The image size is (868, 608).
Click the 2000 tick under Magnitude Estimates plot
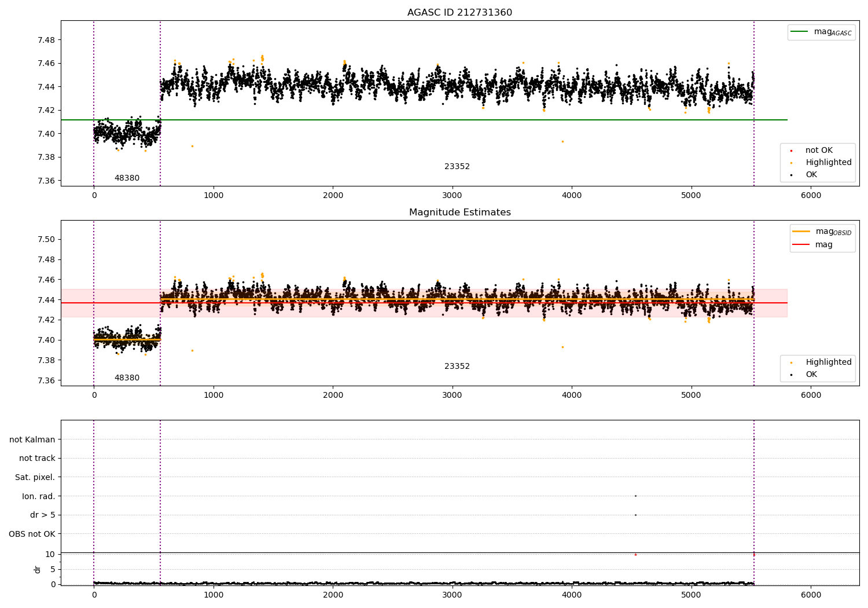333,395
